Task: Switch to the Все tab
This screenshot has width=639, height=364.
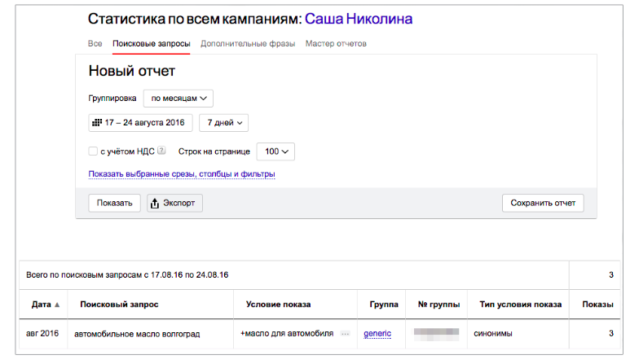Action: pos(95,44)
